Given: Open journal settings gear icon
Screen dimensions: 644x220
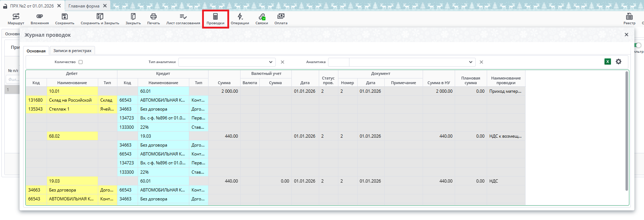Looking at the screenshot, I should click(619, 62).
